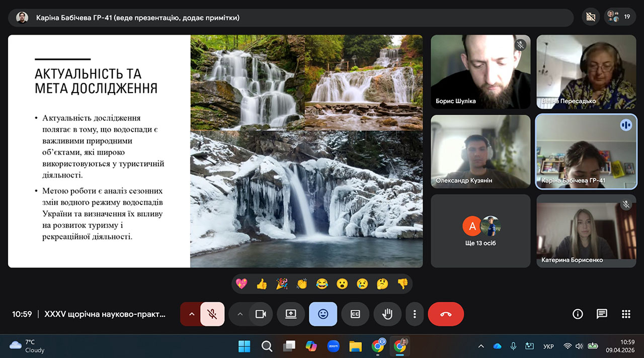Close the emoji reactions bar
Viewport: 644px width, 358px height.
coord(323,314)
